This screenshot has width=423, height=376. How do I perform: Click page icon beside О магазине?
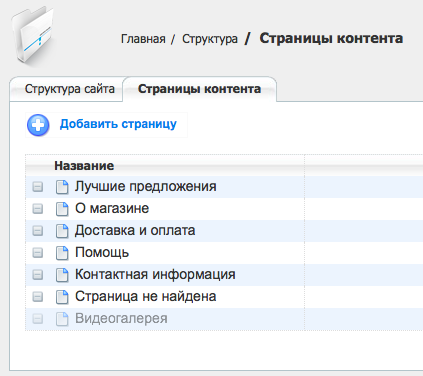click(62, 209)
